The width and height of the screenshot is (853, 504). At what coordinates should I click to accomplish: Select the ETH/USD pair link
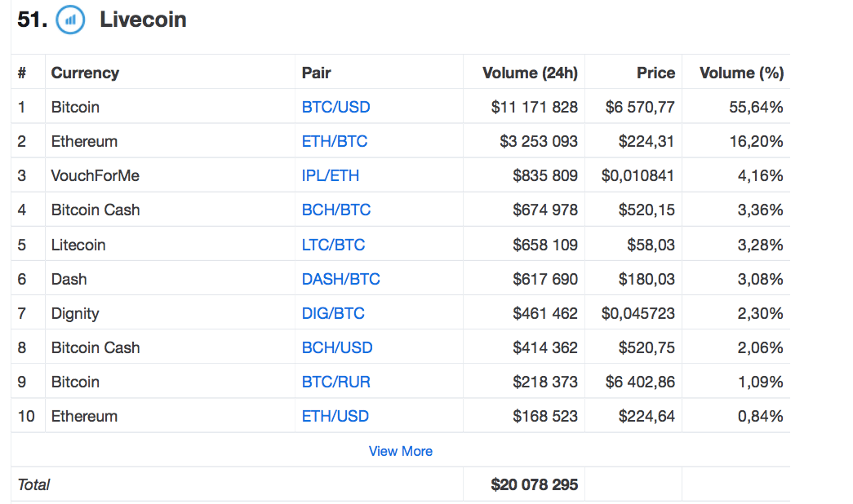coord(335,416)
